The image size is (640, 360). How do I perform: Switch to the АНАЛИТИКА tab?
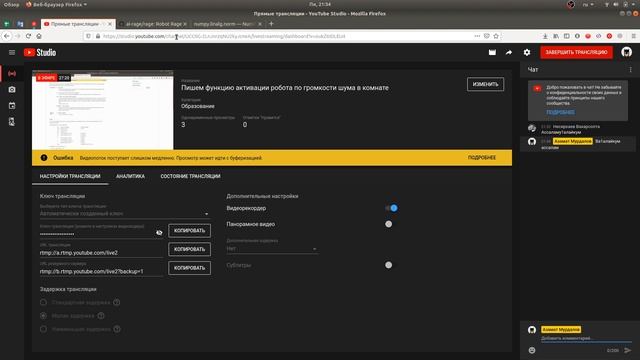pyautogui.click(x=130, y=176)
